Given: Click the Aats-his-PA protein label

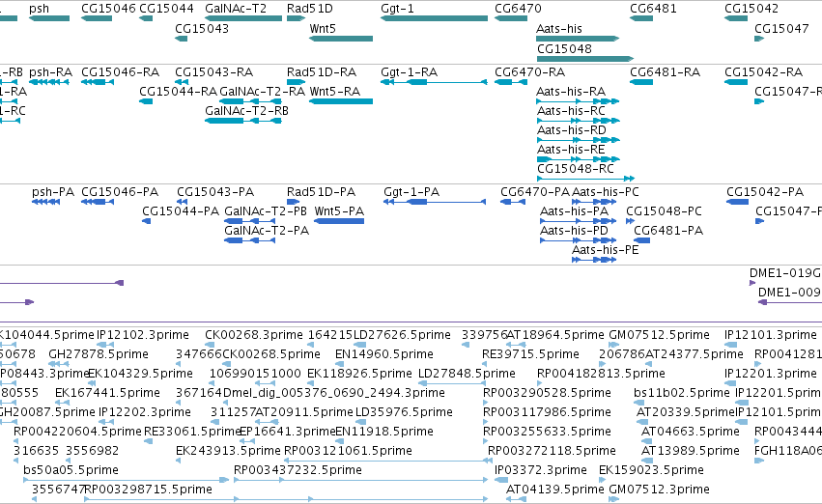Looking at the screenshot, I should coord(575,211).
